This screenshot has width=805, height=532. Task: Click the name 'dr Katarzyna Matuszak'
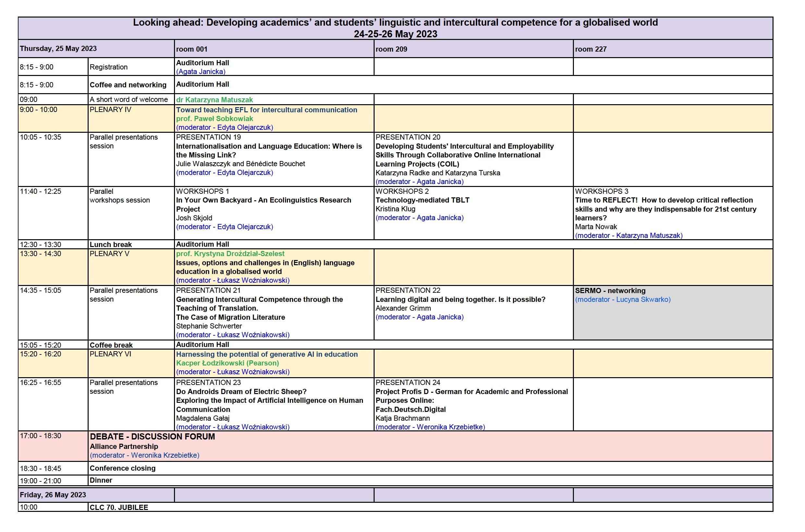coord(214,100)
